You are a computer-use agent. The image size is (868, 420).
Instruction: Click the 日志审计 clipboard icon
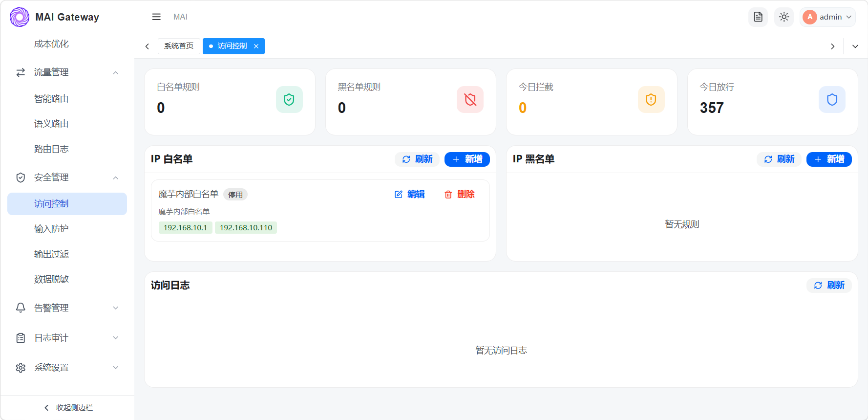pos(21,338)
